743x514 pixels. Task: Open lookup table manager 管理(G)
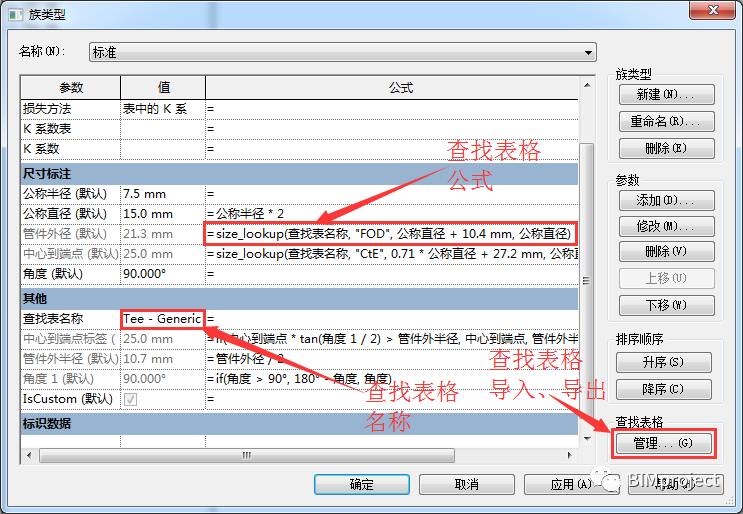tap(663, 443)
